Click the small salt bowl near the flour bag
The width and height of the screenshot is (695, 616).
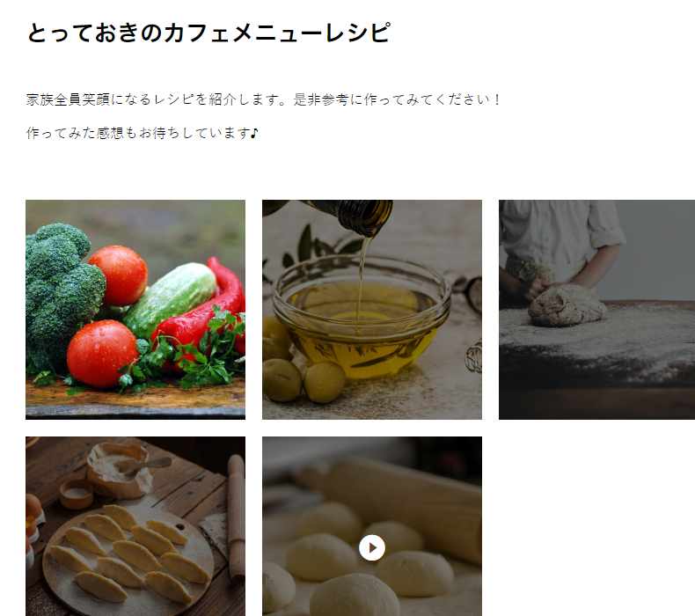click(x=77, y=494)
